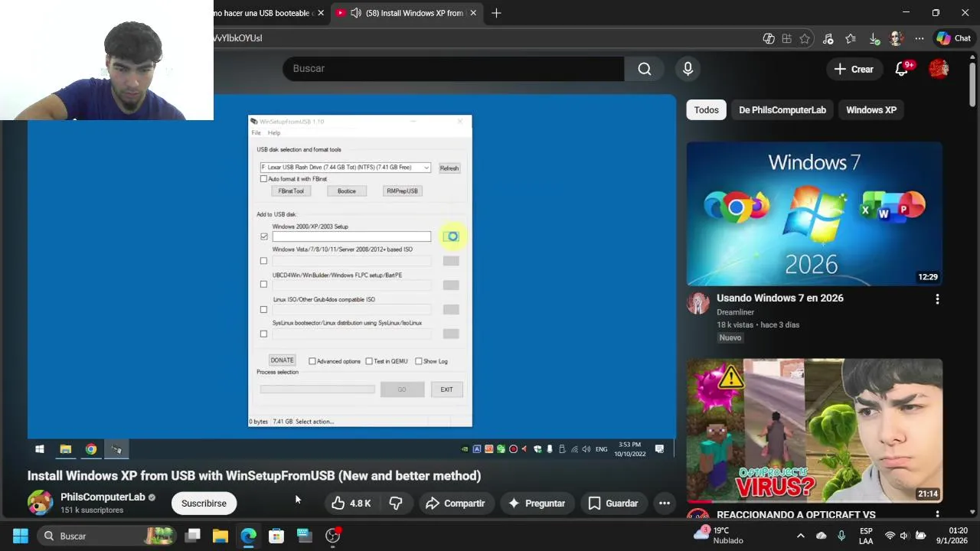Open YouTube notifications bell

[902, 69]
